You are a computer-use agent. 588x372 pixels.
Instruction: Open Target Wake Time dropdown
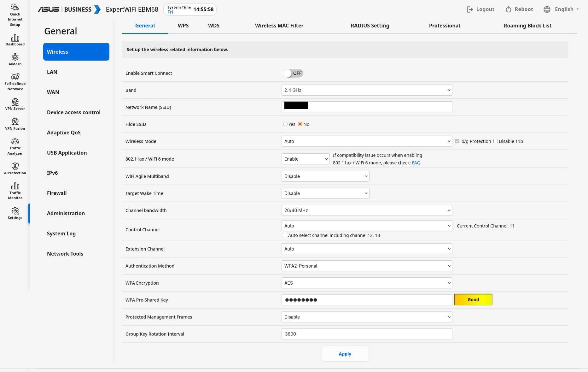click(x=325, y=193)
